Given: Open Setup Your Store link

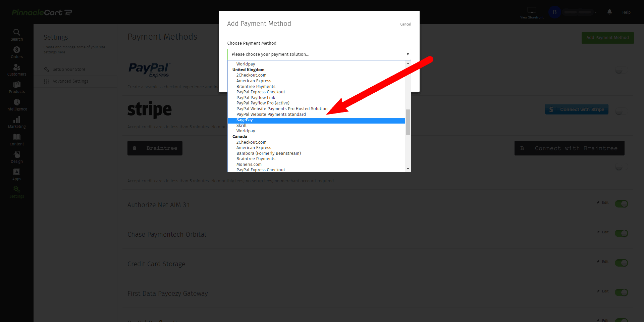Looking at the screenshot, I should pos(69,70).
